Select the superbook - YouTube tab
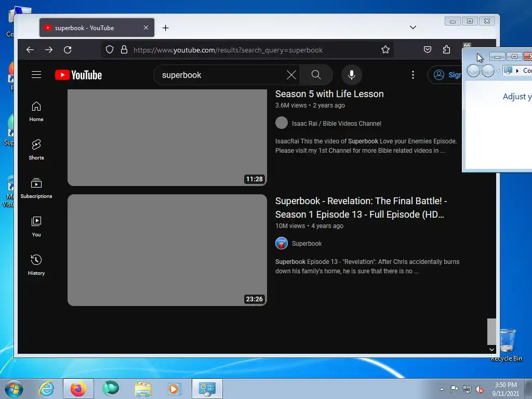Viewport: 532px width, 399px height. pos(97,28)
